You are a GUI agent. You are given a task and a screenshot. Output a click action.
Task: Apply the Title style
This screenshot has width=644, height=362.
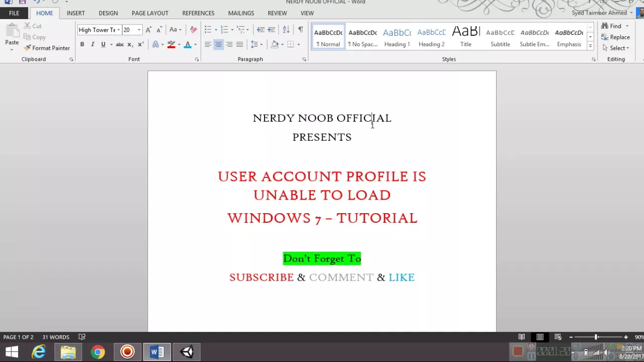(466, 37)
